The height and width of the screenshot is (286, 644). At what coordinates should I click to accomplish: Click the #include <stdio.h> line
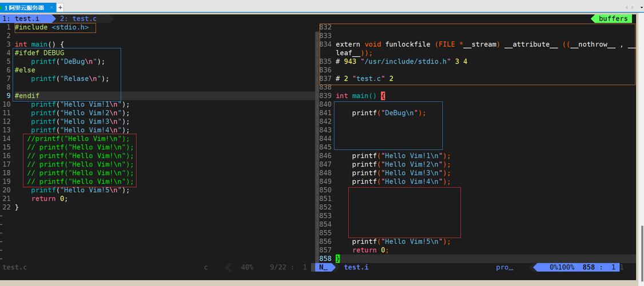click(x=51, y=27)
